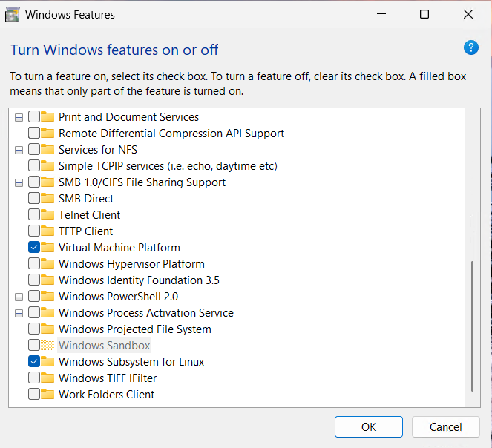Click folder icon beside Windows Hypervisor Platform

(x=48, y=264)
